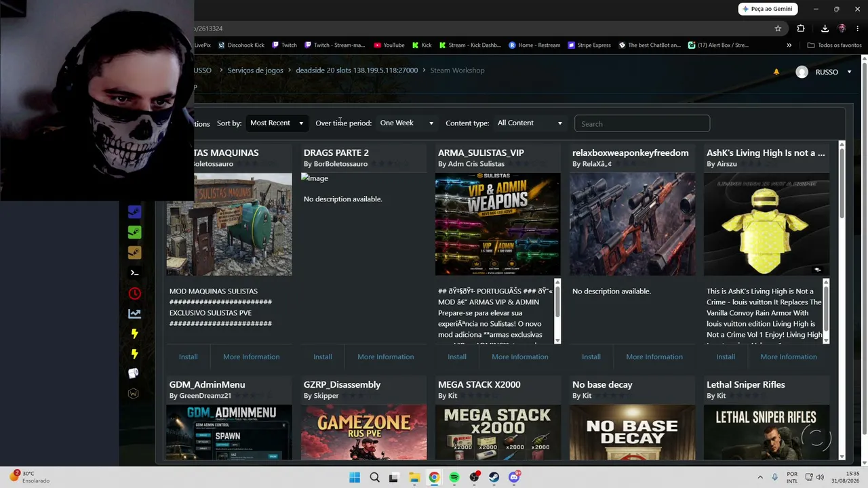Screen dimensions: 868x488
Task: Click the ARMA_SULISTAS_VIP weapons thumbnail
Action: pos(498,224)
